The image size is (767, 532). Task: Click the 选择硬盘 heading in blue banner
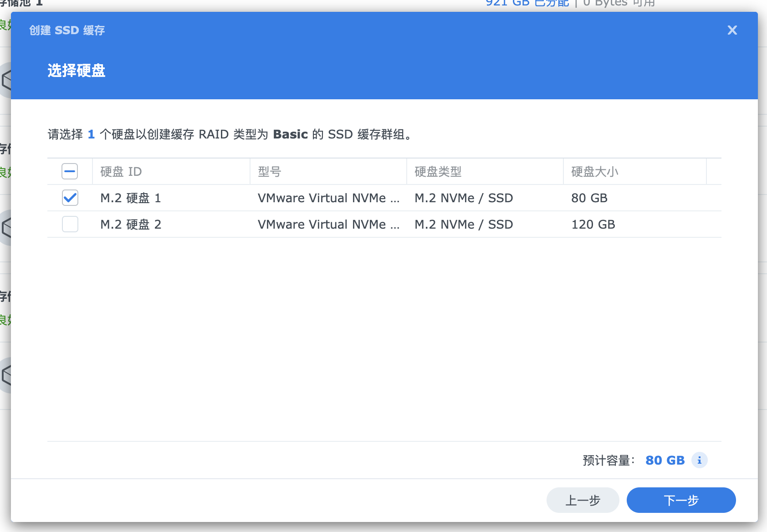(77, 71)
